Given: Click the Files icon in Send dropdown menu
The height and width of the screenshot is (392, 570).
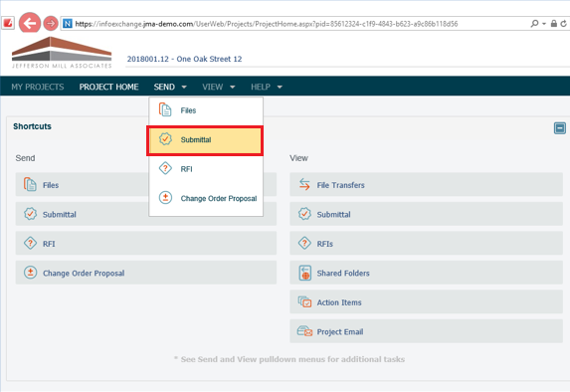Looking at the screenshot, I should point(165,109).
